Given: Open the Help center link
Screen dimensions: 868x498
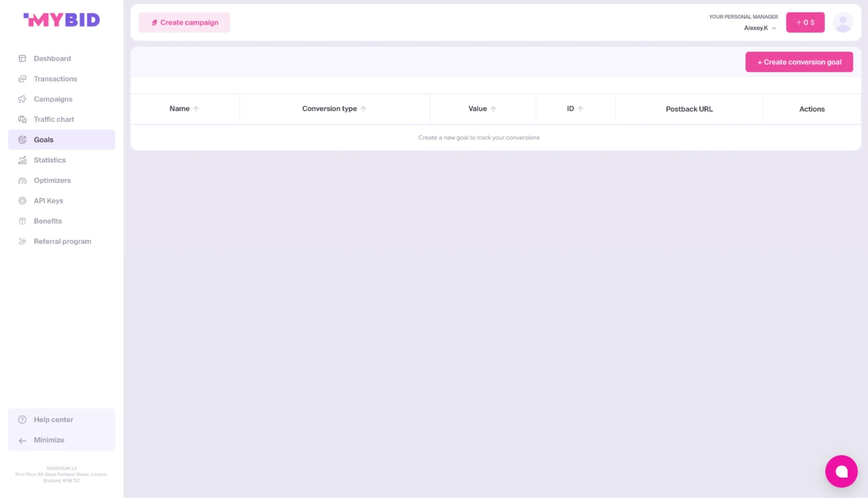Looking at the screenshot, I should (61, 420).
